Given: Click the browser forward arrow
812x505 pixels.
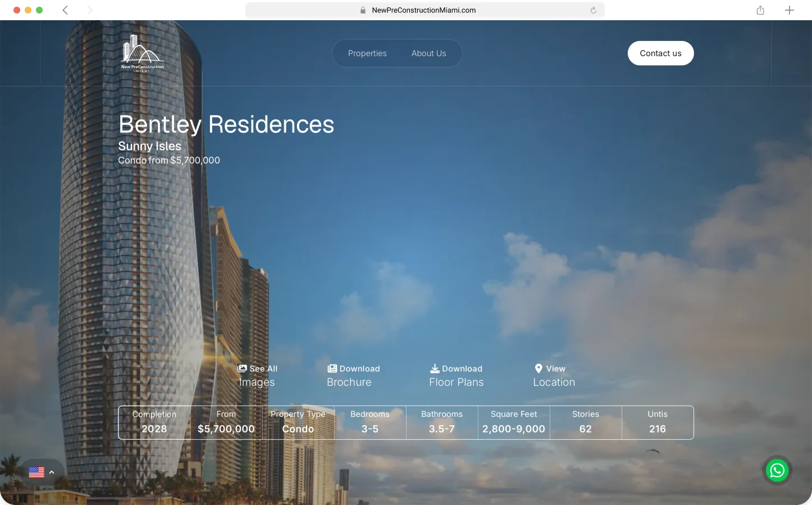Looking at the screenshot, I should point(89,10).
